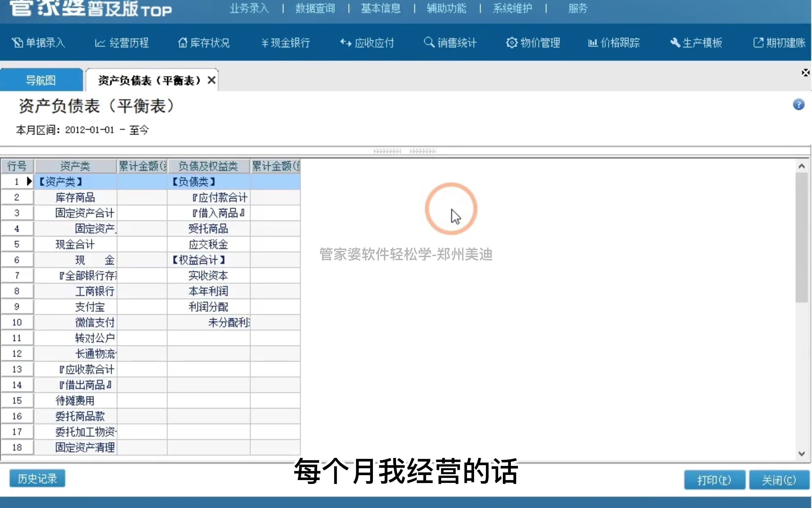The height and width of the screenshot is (508, 812).
Task: Select the 固定资产清理 row
Action: (x=76, y=447)
